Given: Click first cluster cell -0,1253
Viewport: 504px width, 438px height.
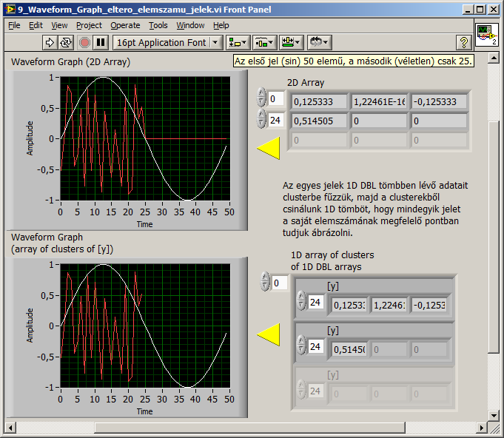Looking at the screenshot, I should click(429, 305).
